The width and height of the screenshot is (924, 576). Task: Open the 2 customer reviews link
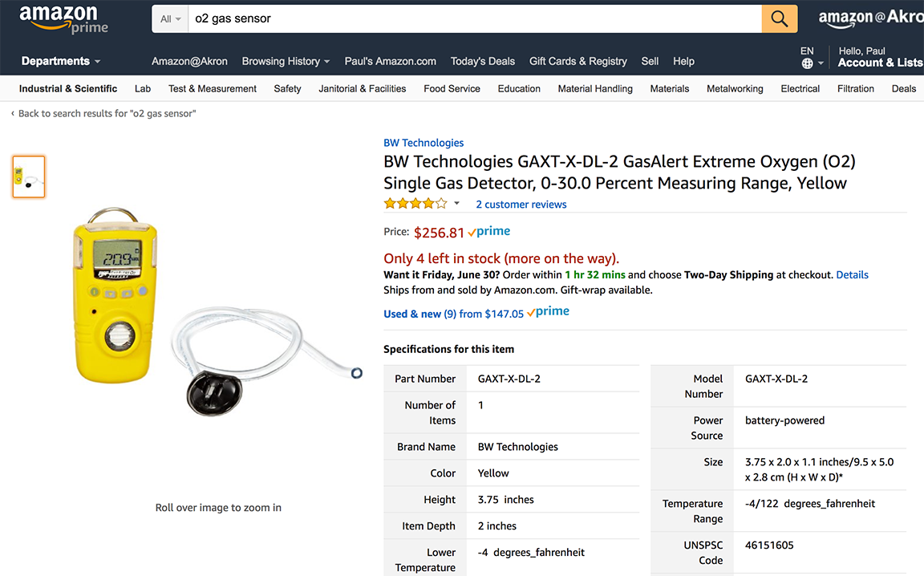521,205
